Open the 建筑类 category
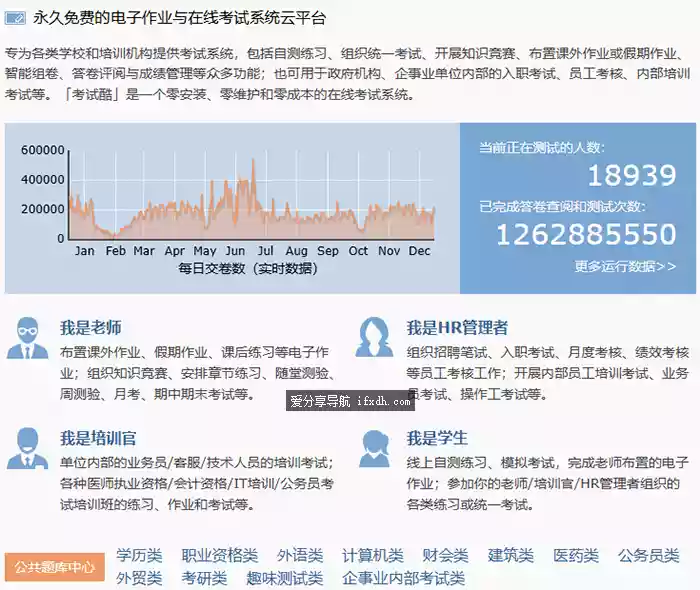Image resolution: width=700 pixels, height=590 pixels. pos(511,556)
